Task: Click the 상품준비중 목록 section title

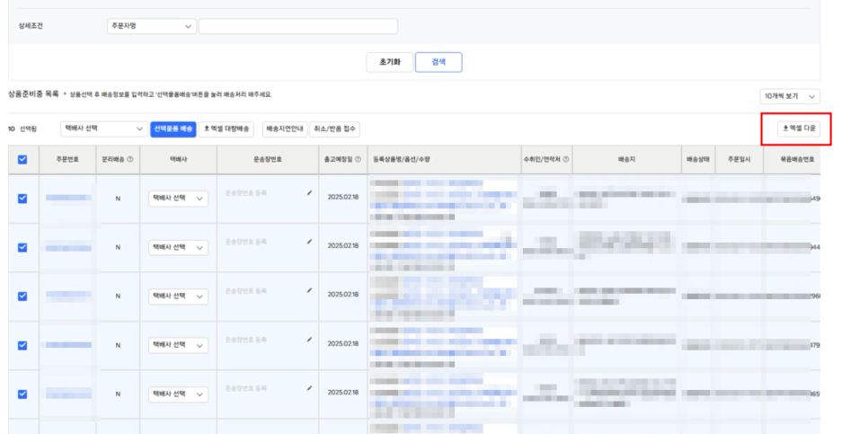Action: click(33, 94)
